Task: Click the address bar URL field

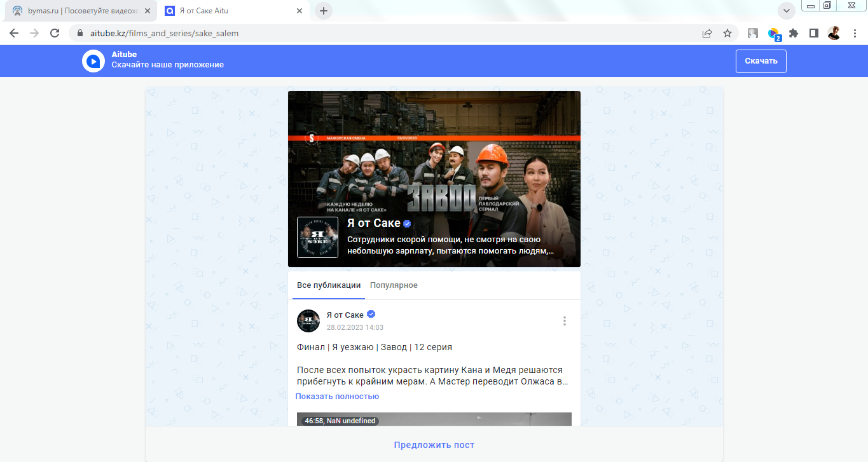Action: (x=382, y=33)
